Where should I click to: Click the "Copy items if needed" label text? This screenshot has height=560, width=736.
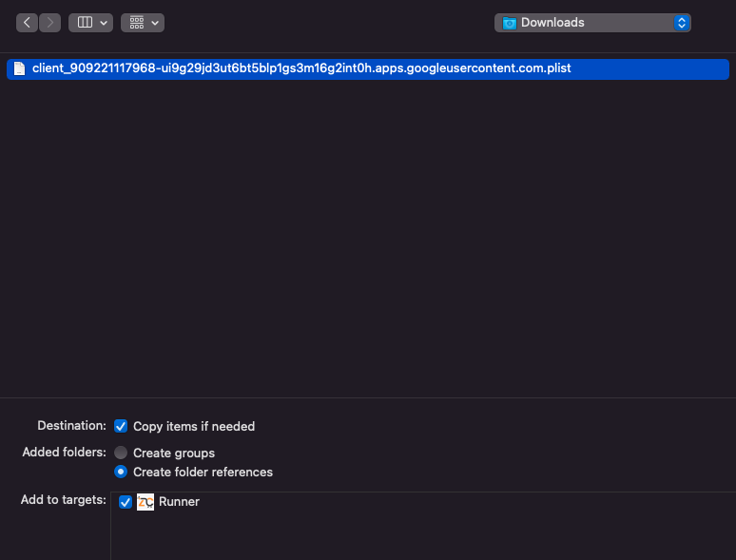click(x=194, y=426)
